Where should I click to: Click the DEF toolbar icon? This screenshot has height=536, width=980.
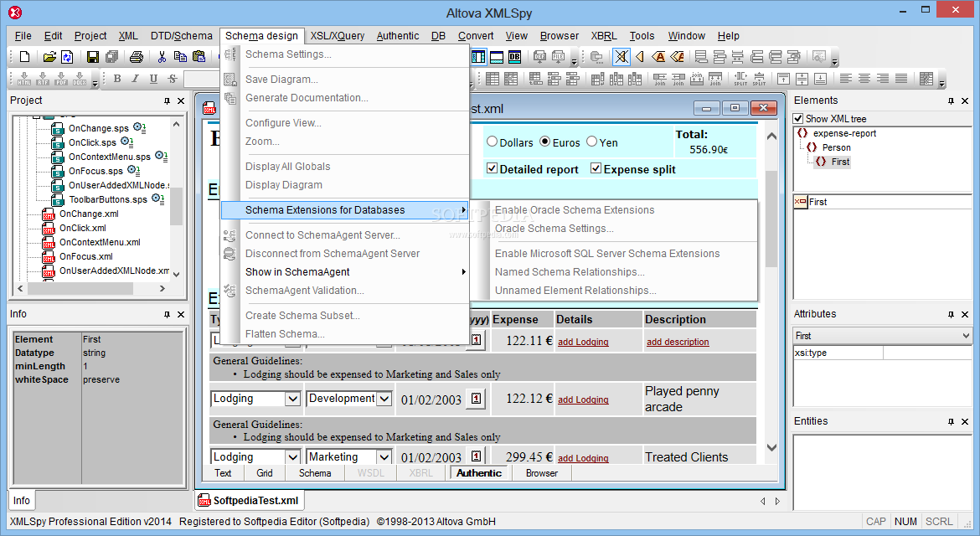click(540, 57)
